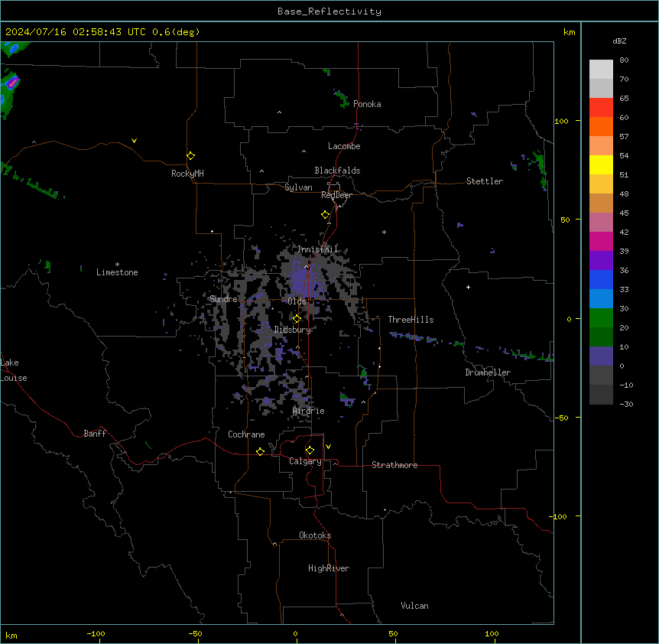Click the Lake Louise label
The height and width of the screenshot is (644, 659).
[14, 370]
